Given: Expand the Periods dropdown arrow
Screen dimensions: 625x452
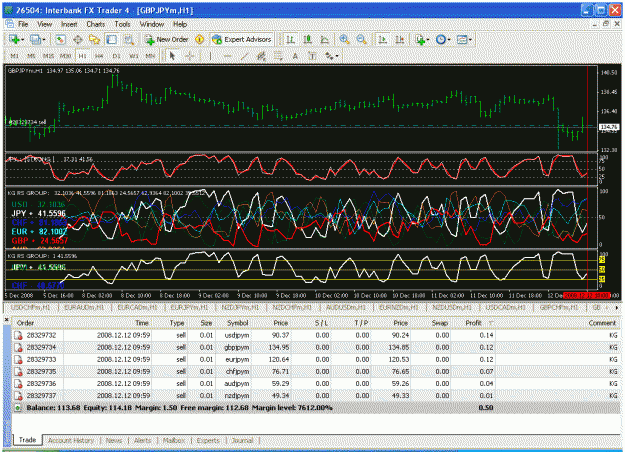Looking at the screenshot, I should coord(449,39).
